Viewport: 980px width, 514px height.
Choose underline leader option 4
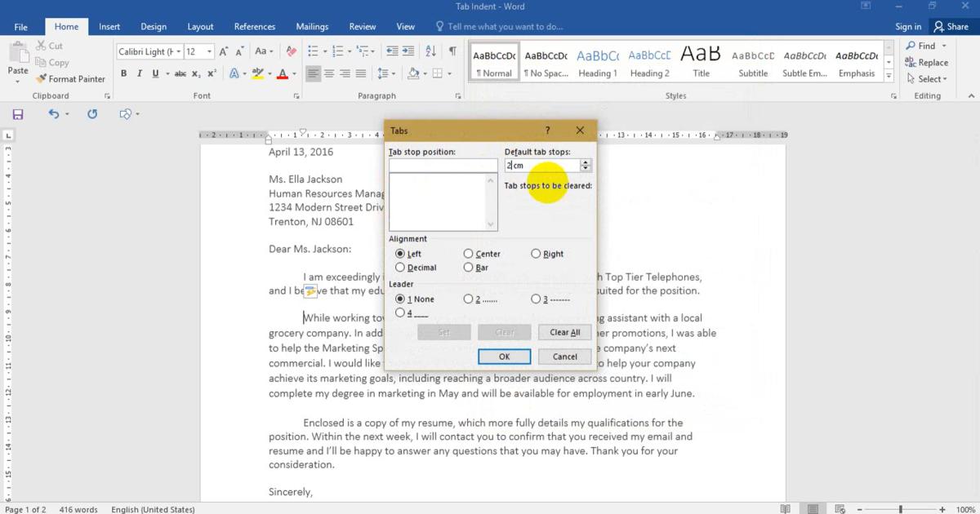coord(400,312)
